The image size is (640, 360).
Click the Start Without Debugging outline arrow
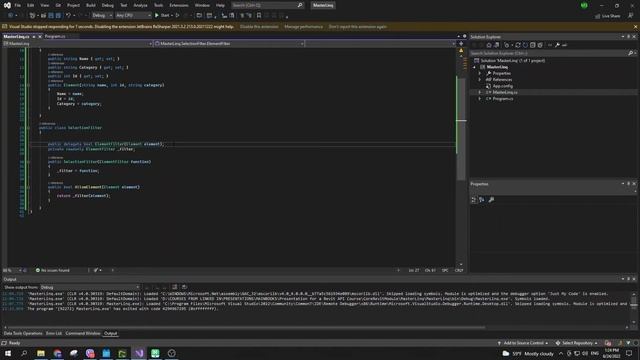coord(178,16)
